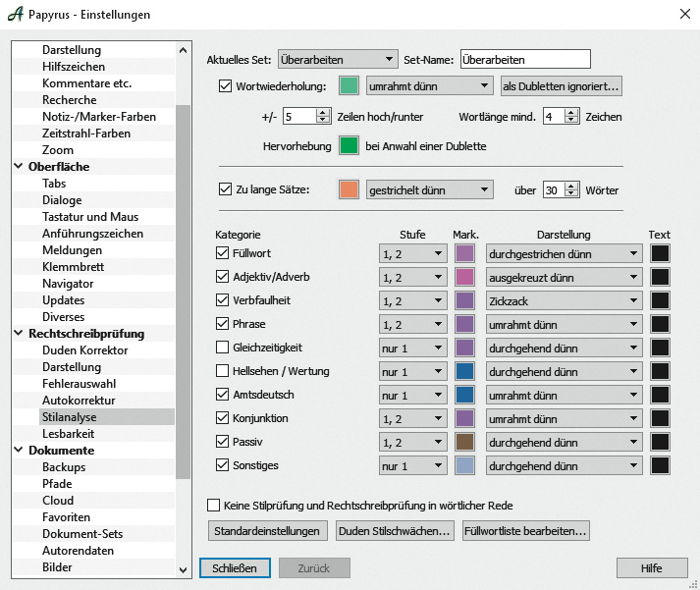The height and width of the screenshot is (590, 700).
Task: Click the black text color for Verbfaulheit
Action: [x=661, y=300]
